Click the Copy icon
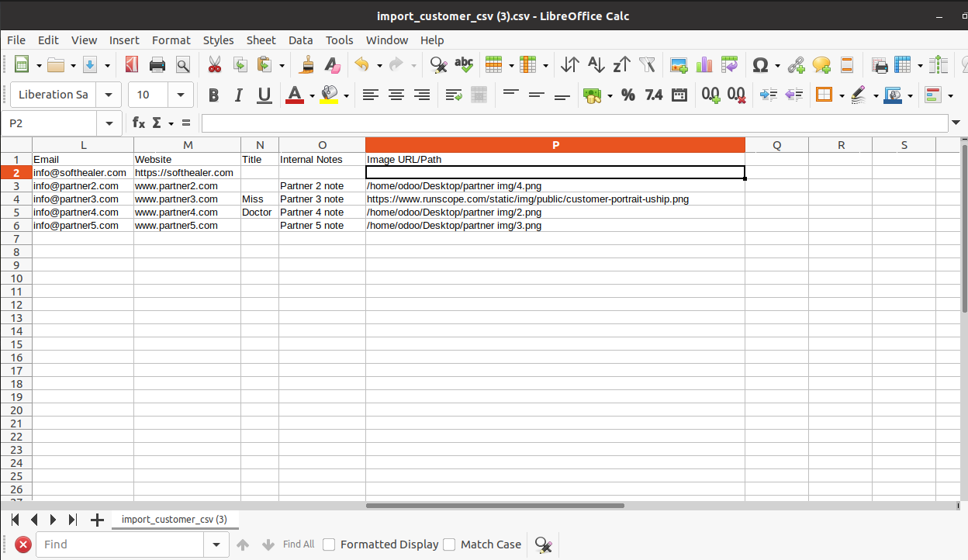The image size is (968, 560). point(240,65)
